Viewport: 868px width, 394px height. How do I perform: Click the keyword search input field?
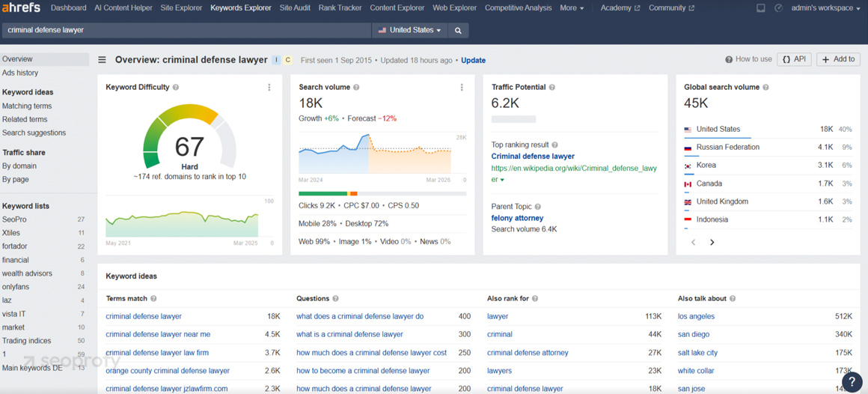point(186,31)
